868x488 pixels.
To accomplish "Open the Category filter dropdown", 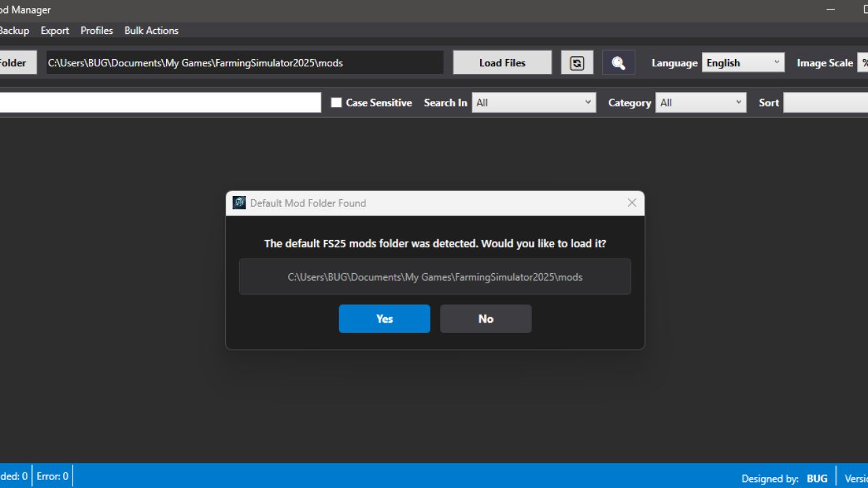I will [701, 102].
